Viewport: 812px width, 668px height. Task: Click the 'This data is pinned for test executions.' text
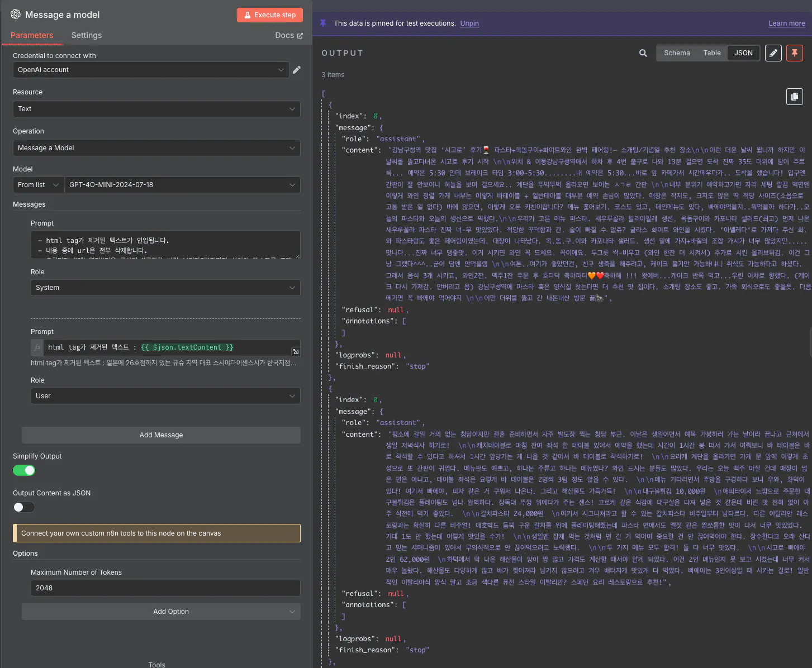(x=395, y=23)
